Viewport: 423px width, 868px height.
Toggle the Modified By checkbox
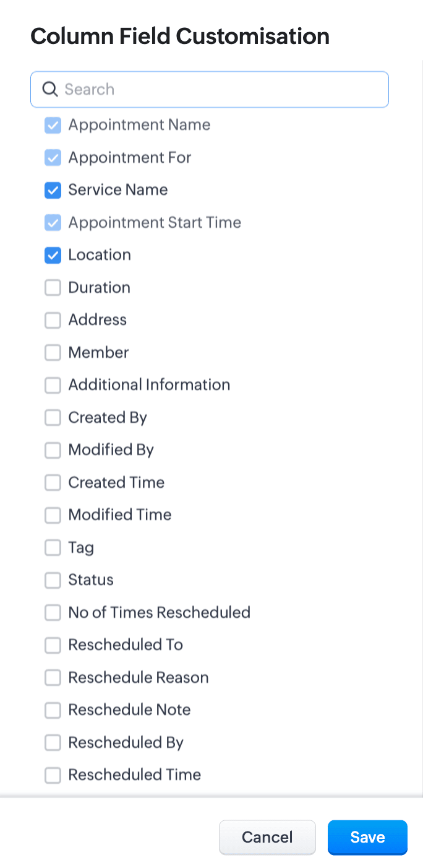click(x=53, y=450)
